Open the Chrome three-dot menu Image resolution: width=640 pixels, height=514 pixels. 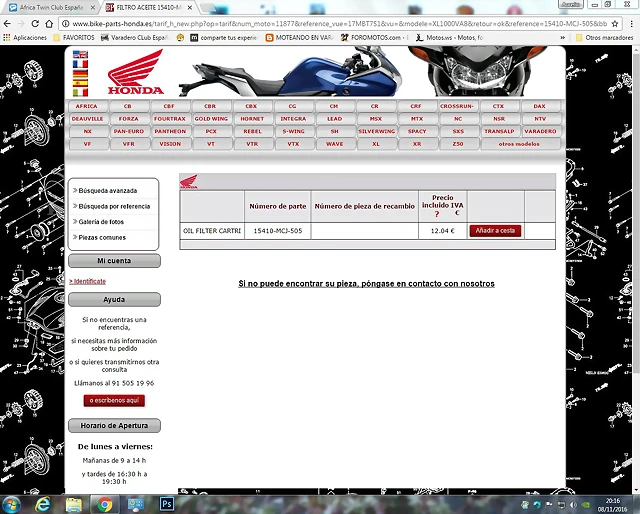631,24
